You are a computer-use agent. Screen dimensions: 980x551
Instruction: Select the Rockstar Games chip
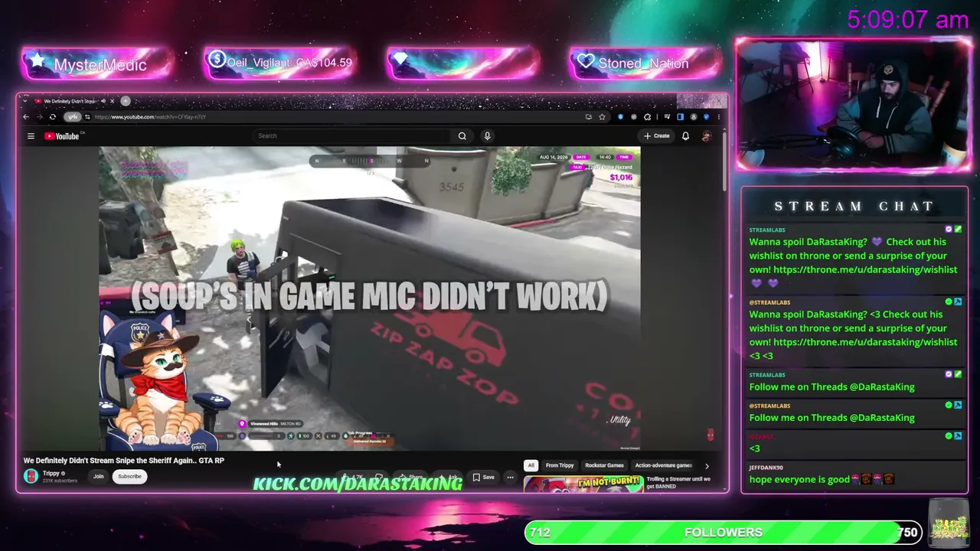pyautogui.click(x=604, y=465)
